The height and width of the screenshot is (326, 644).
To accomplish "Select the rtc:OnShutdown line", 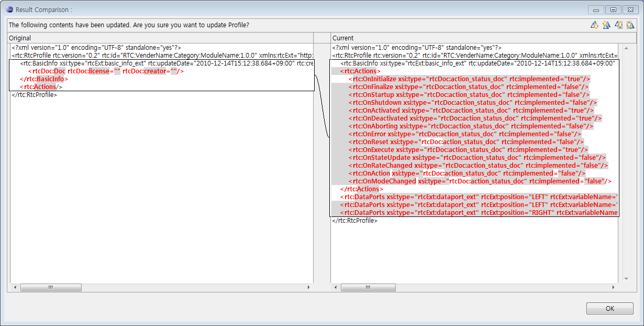I will point(473,103).
